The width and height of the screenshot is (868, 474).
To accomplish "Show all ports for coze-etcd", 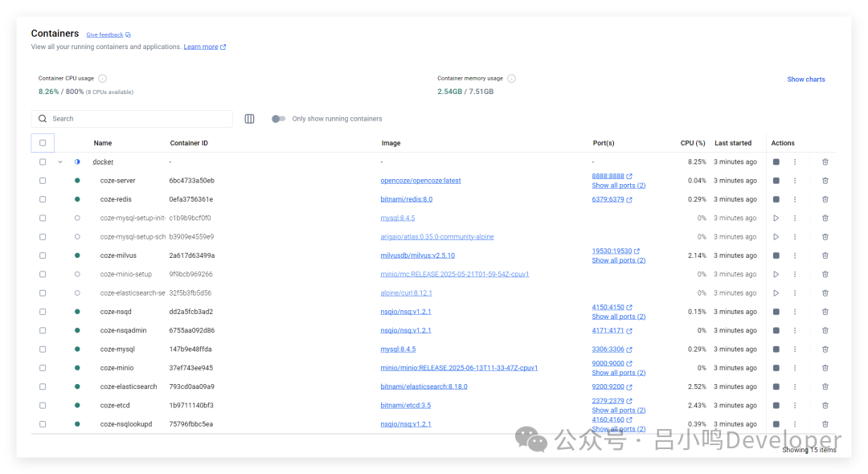I will 618,411.
